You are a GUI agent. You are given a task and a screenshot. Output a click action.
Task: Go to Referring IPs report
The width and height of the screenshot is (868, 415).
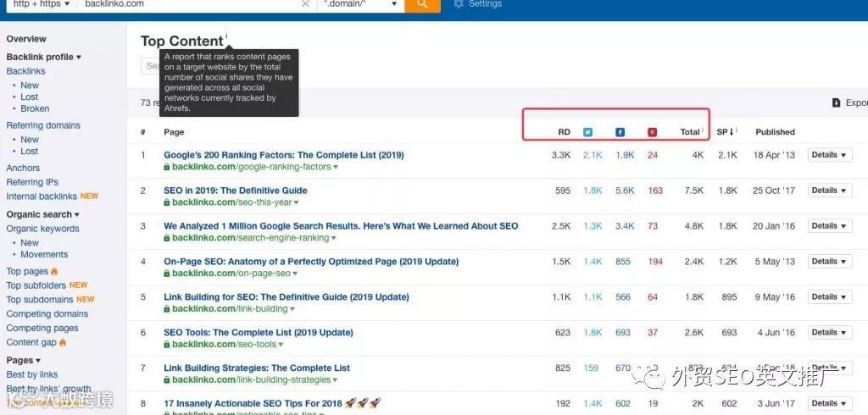[x=32, y=182]
